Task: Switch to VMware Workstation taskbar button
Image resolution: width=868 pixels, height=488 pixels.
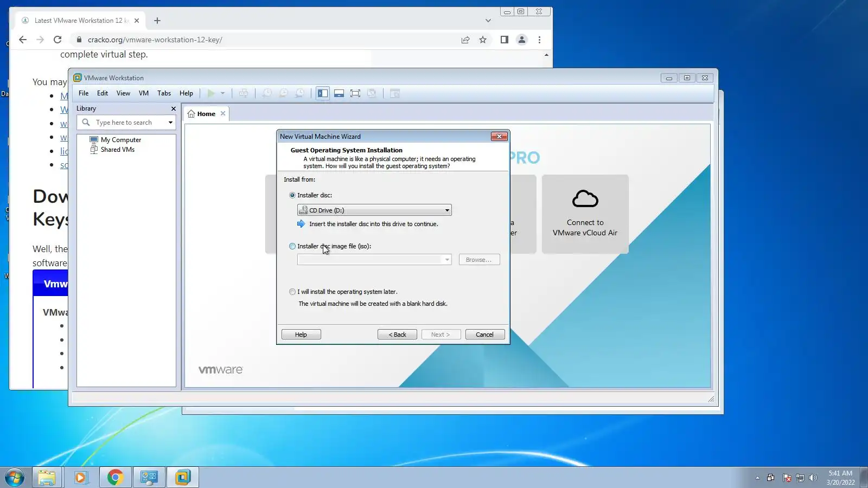Action: 183,478
